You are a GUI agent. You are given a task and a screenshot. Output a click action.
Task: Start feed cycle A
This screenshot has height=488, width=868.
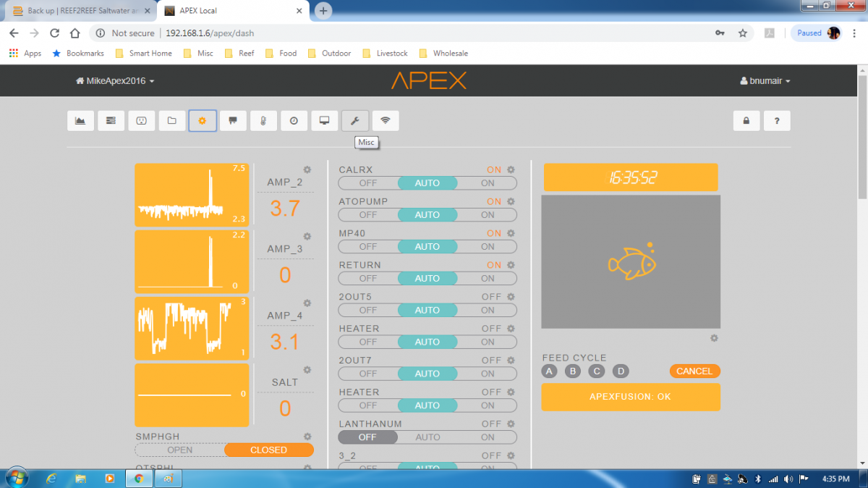click(550, 371)
